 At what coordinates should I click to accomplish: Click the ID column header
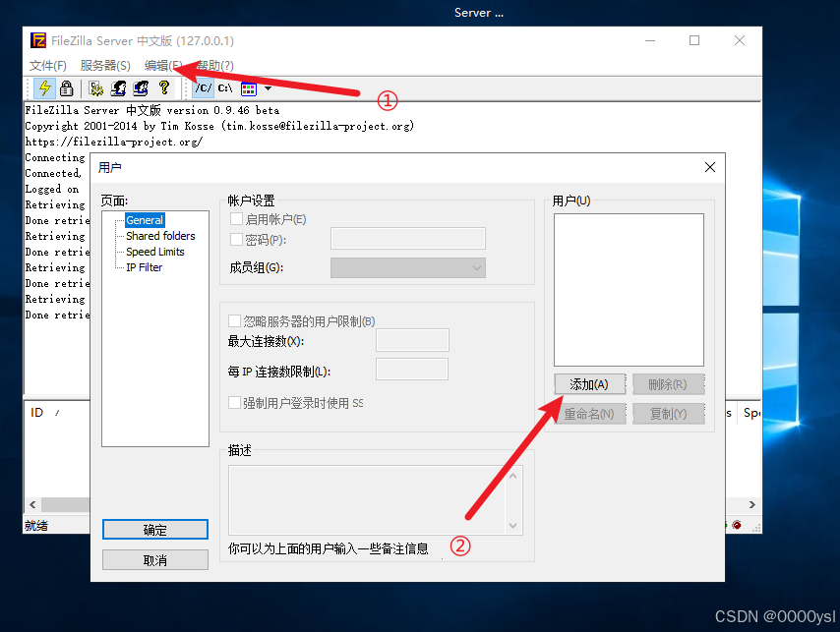[37, 413]
